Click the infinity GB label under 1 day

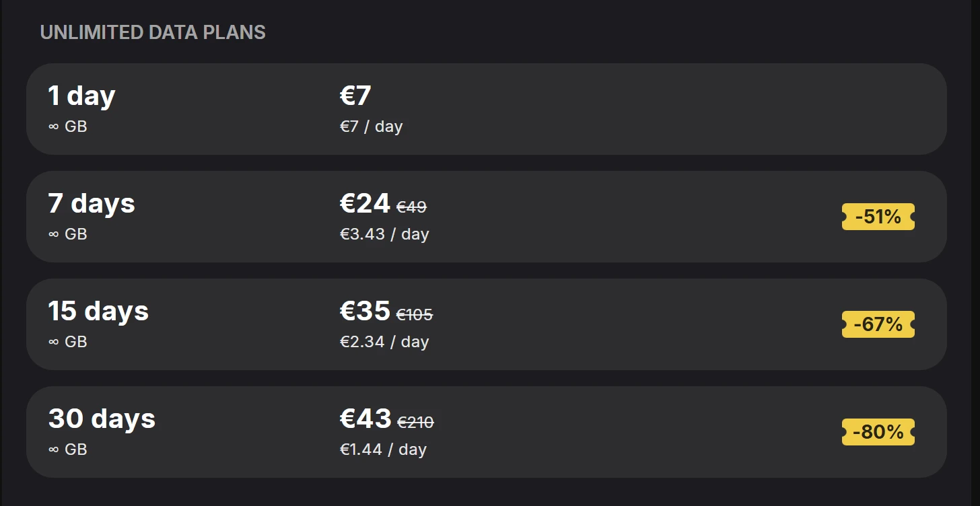tap(68, 126)
